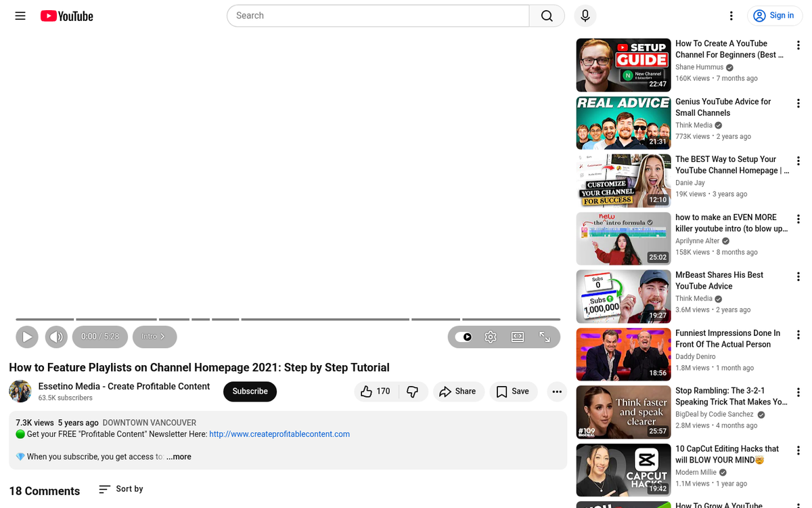Open video player settings gear
The height and width of the screenshot is (508, 812).
(491, 337)
